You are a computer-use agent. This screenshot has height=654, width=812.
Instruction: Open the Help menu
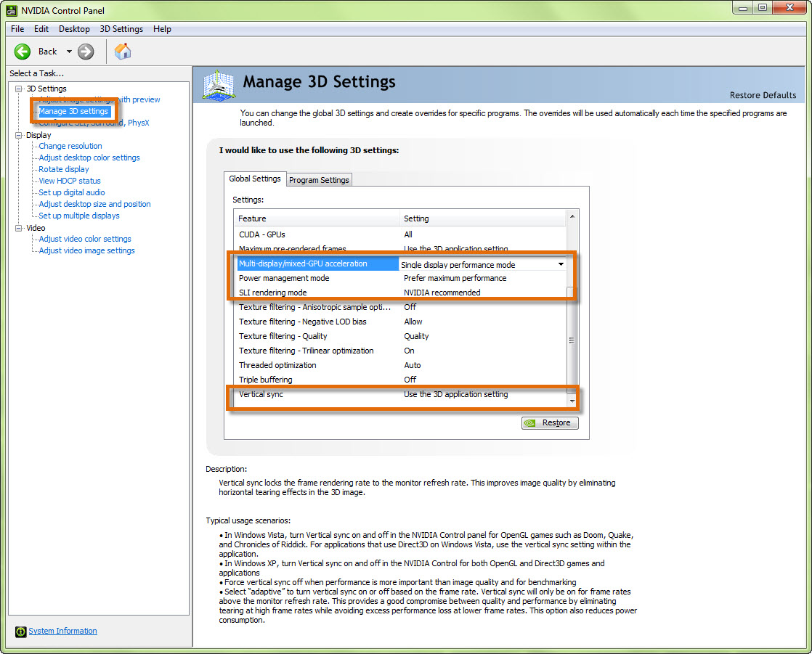coord(162,29)
